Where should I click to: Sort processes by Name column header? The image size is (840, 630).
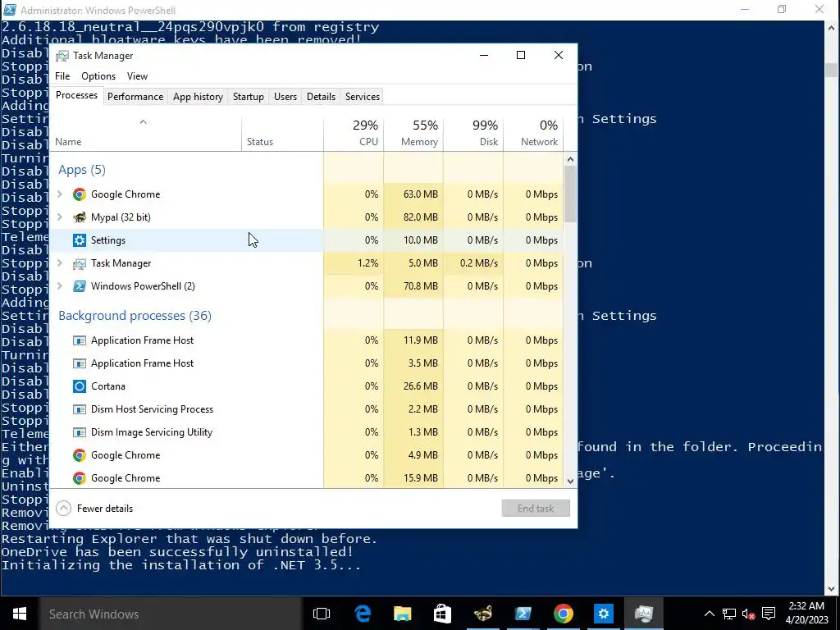[145, 133]
